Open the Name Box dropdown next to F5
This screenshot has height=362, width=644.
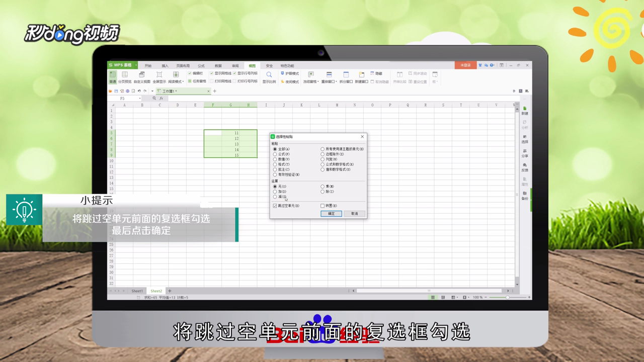[140, 99]
